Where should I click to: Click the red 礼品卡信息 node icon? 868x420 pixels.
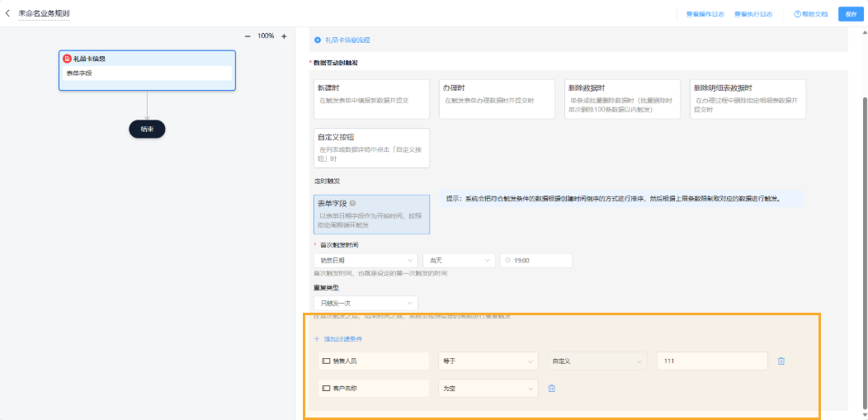point(68,59)
